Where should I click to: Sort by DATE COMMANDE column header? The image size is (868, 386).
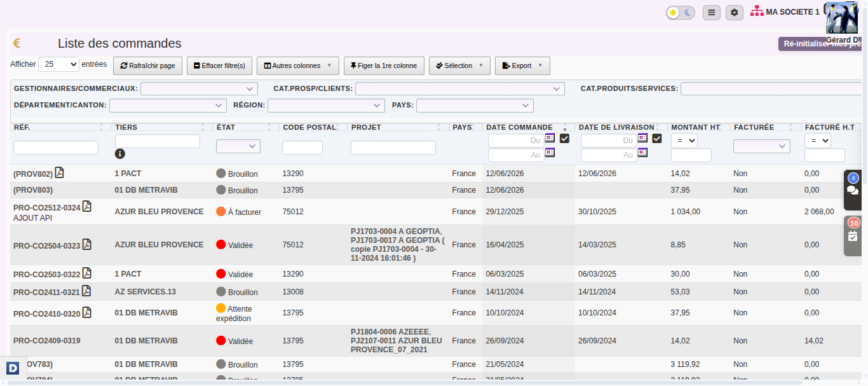[519, 127]
